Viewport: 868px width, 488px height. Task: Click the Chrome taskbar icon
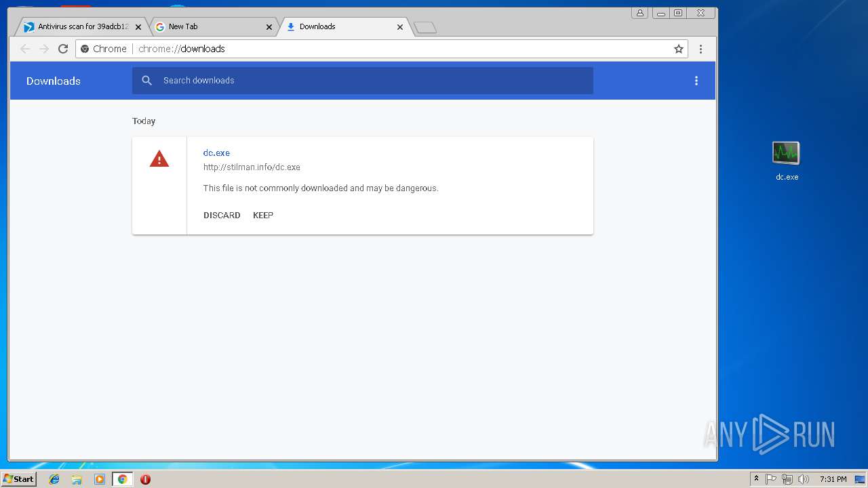122,479
